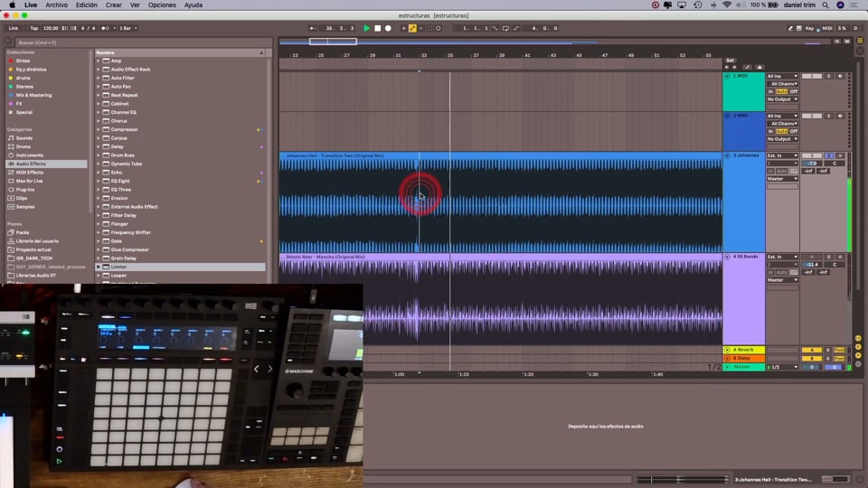This screenshot has width=868, height=488.
Task: Click the Tap tempo button
Action: pyautogui.click(x=34, y=28)
